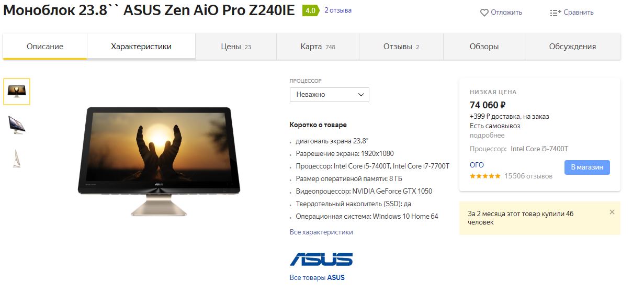Expand the Неважно dropdown arrow

(361, 95)
